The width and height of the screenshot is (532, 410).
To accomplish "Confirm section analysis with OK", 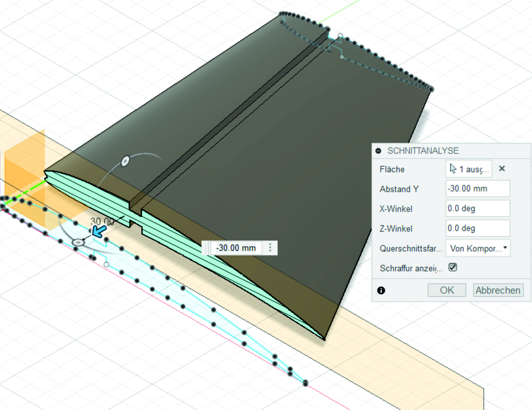I will [447, 290].
